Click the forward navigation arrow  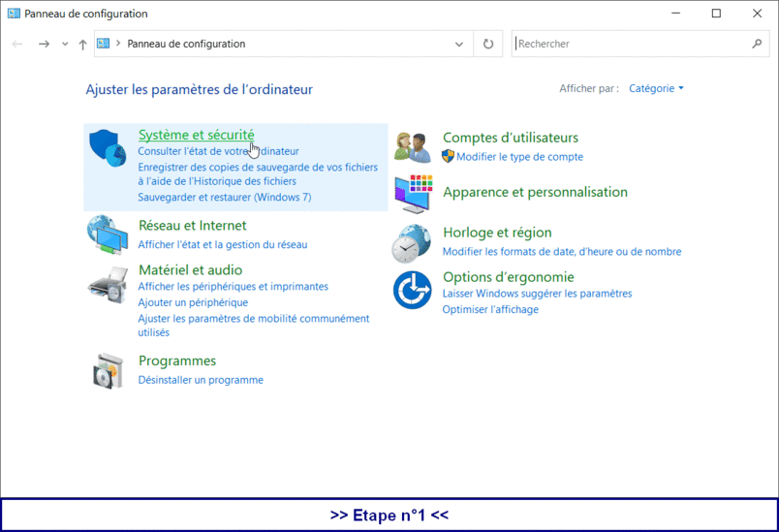point(44,44)
